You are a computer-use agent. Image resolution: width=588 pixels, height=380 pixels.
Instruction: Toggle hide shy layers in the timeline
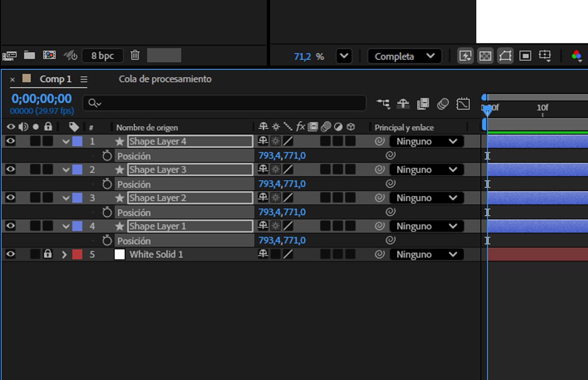pyautogui.click(x=403, y=104)
